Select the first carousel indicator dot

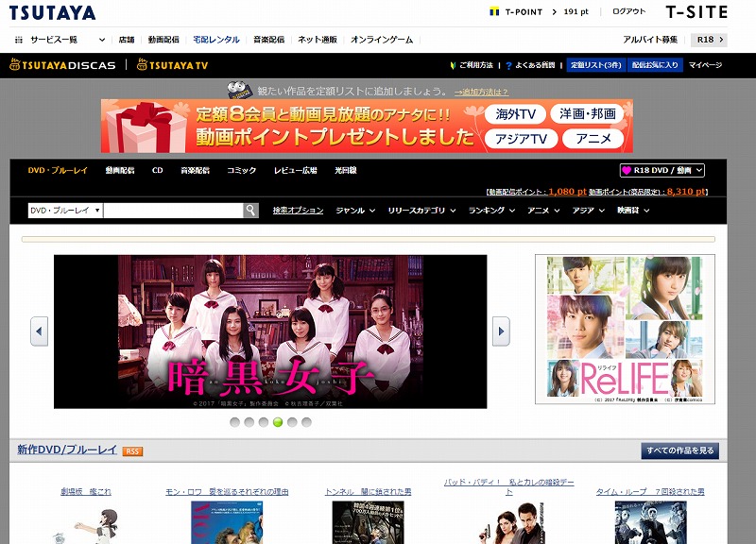[x=235, y=422]
